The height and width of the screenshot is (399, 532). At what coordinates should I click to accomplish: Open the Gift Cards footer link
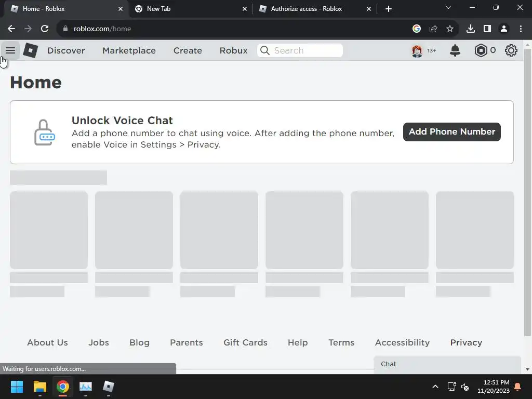245,342
